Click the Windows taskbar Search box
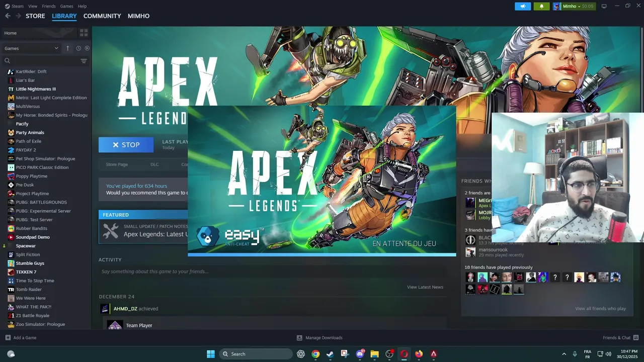The image size is (644, 362). [256, 354]
